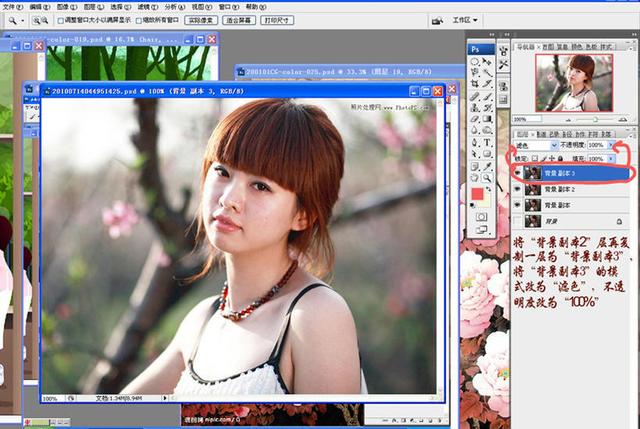Click the red foreground color swatch
640x429 pixels.
478,193
